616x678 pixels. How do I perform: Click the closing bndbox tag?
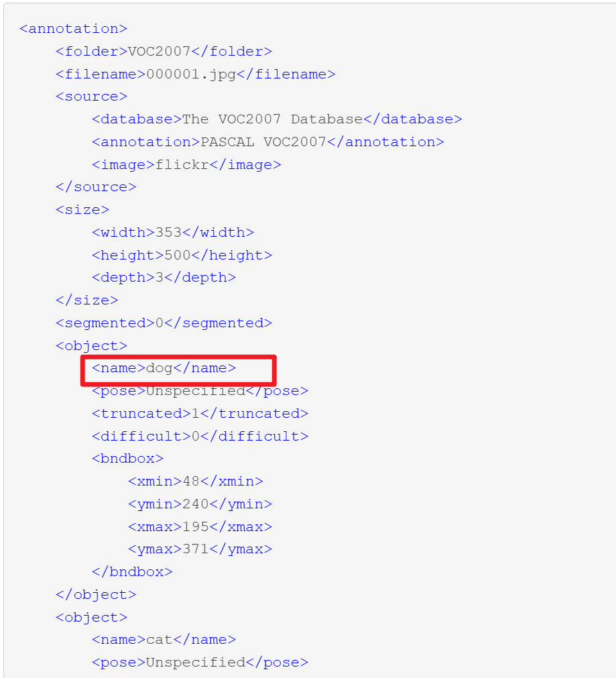(132, 572)
